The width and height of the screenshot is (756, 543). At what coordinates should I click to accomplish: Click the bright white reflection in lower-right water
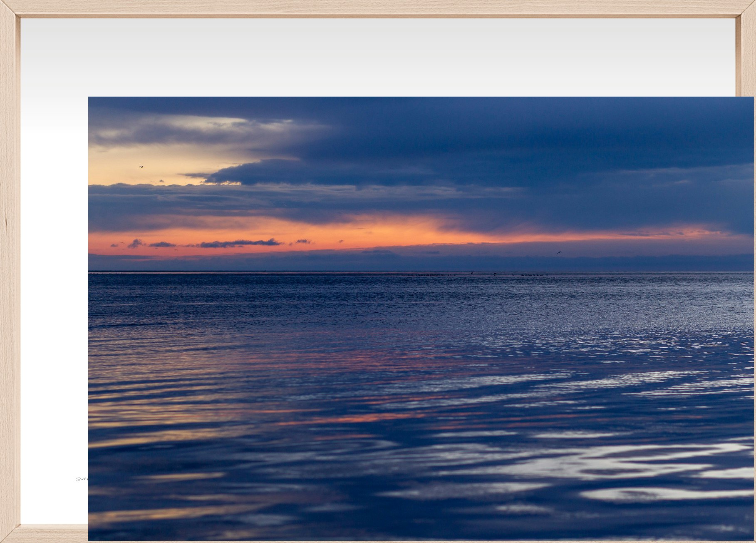624,462
